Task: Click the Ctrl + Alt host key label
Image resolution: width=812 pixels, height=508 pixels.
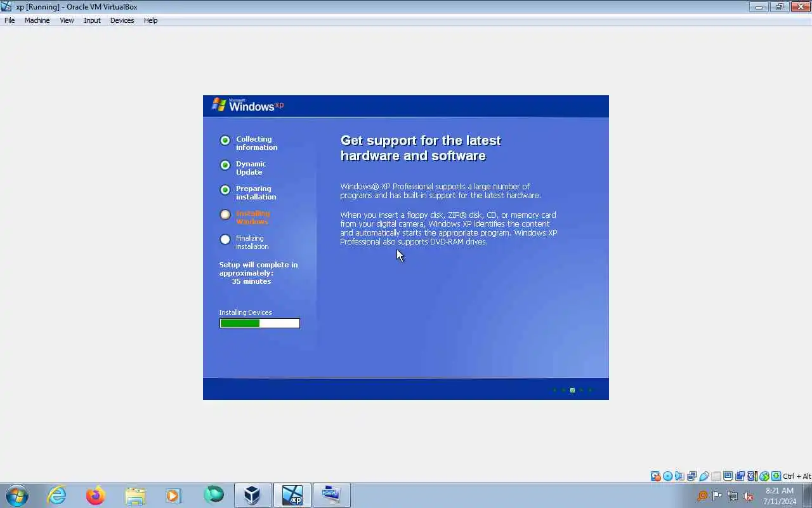Action: [x=797, y=476]
